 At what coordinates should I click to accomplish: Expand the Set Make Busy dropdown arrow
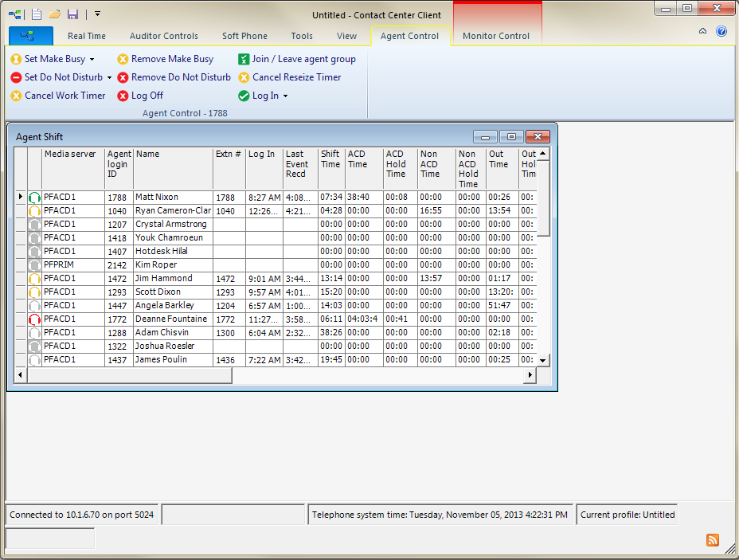pos(92,60)
